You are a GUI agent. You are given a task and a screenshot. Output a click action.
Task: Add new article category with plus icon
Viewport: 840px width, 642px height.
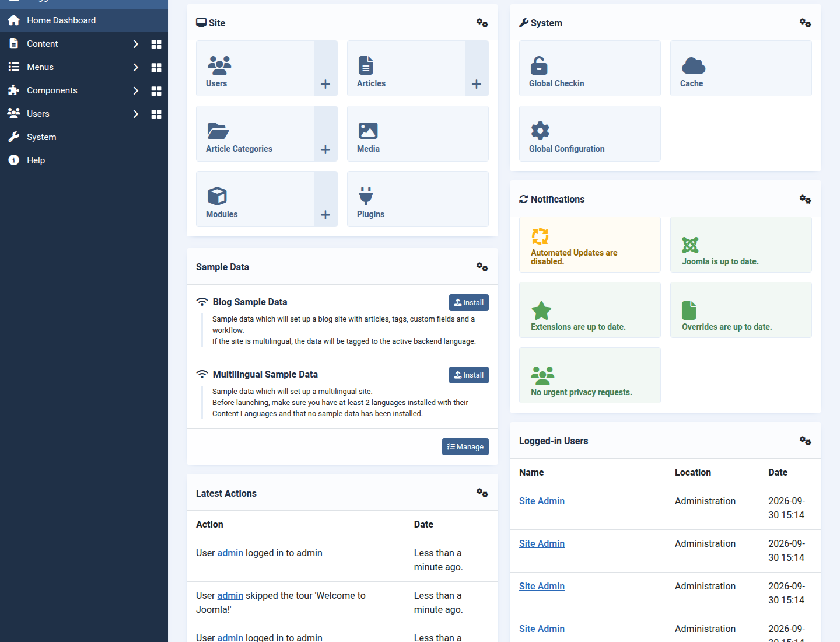(325, 134)
